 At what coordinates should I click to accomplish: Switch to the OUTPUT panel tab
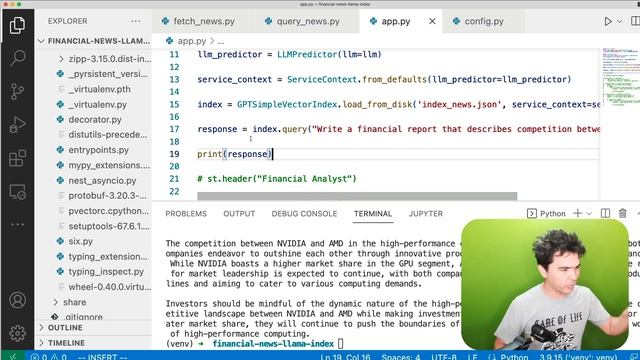(x=239, y=213)
